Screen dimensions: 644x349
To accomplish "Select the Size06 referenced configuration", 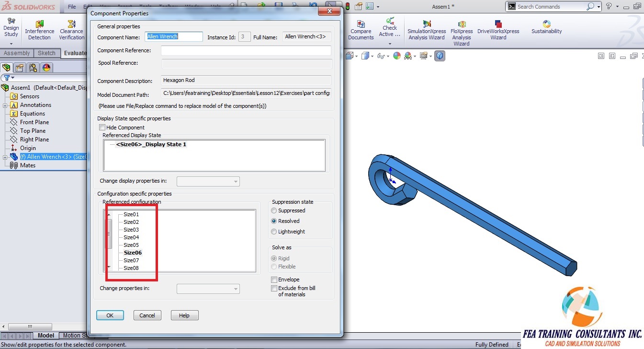I will 133,253.
